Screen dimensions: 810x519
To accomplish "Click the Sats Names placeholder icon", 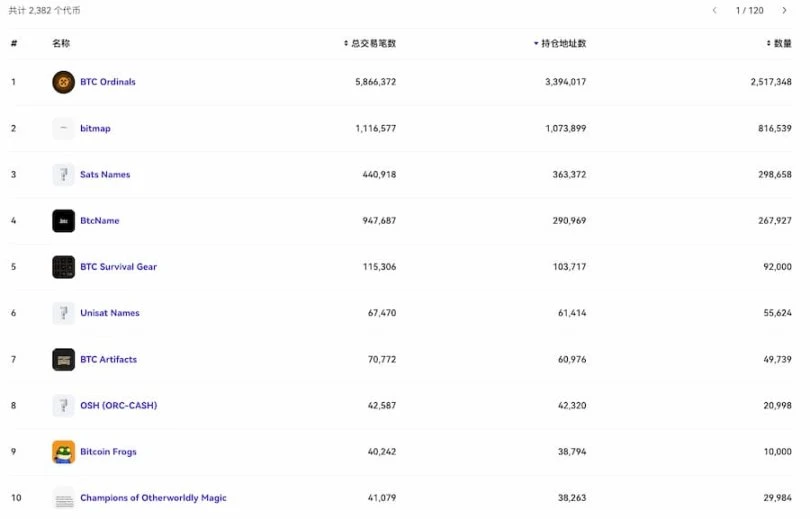I will [x=63, y=174].
